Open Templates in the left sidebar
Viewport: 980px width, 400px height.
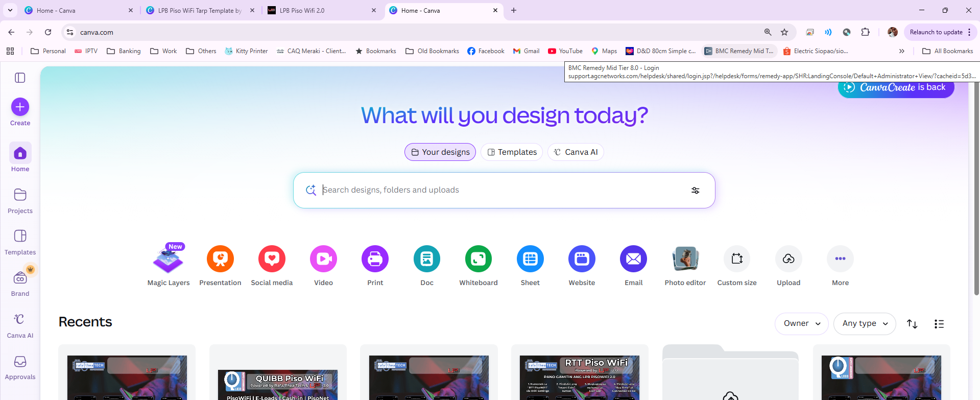20,242
